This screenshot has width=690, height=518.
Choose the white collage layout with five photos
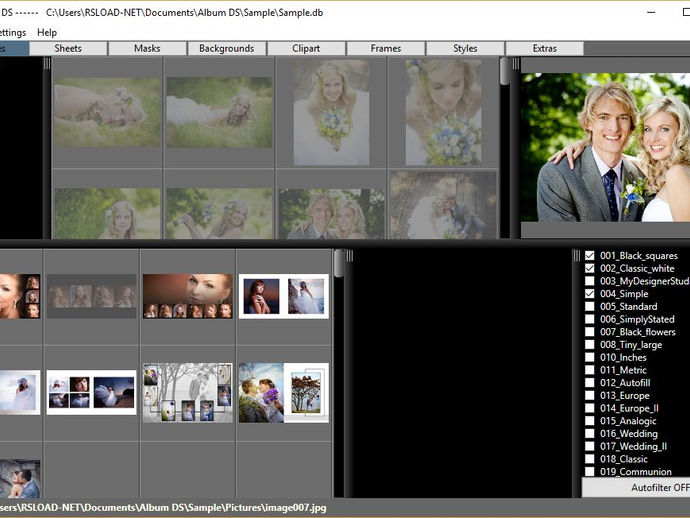pyautogui.click(x=92, y=393)
